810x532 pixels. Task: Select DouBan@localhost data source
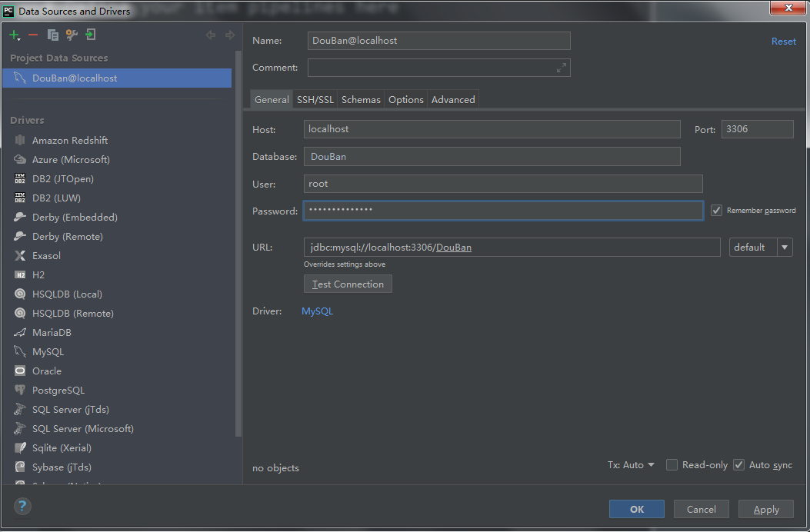pyautogui.click(x=117, y=78)
